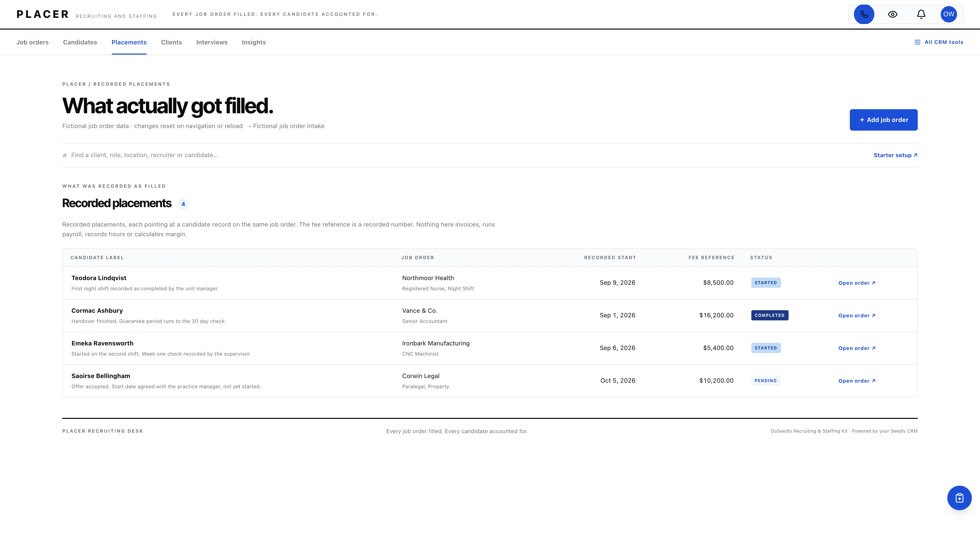Go to the Job orders tab
The image size is (980, 551).
click(x=32, y=42)
